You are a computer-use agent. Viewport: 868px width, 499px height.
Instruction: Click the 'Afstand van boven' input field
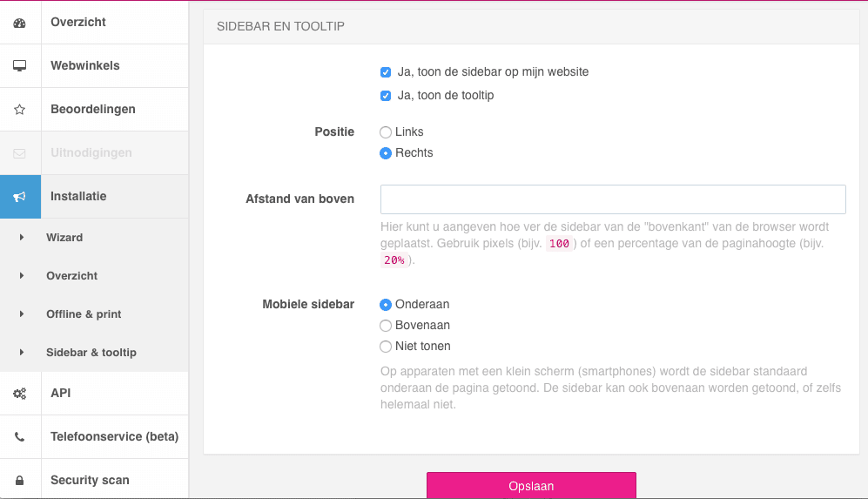[613, 199]
